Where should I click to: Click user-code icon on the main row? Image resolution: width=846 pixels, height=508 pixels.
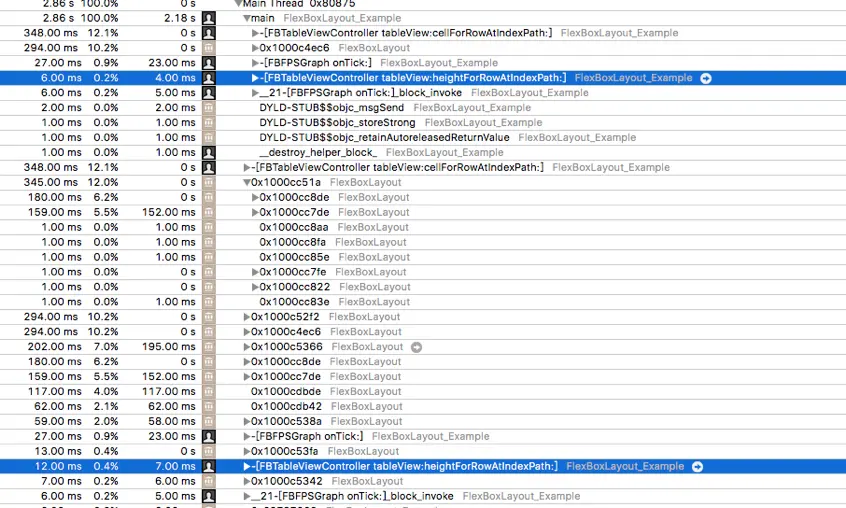(x=209, y=18)
